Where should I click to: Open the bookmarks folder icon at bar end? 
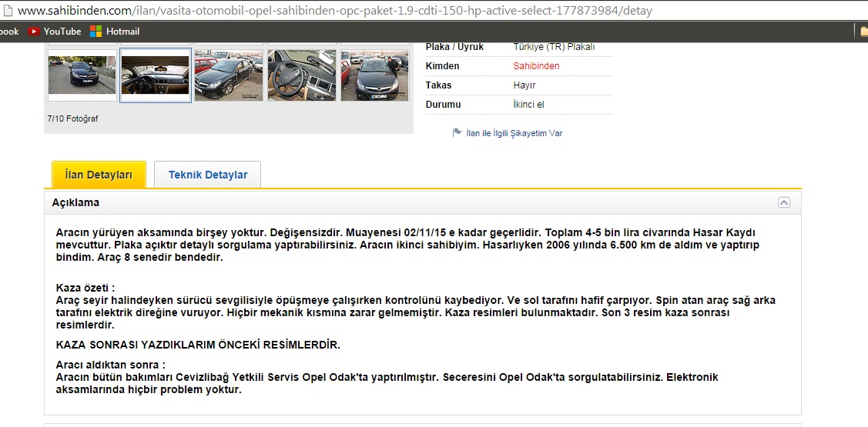(x=863, y=32)
